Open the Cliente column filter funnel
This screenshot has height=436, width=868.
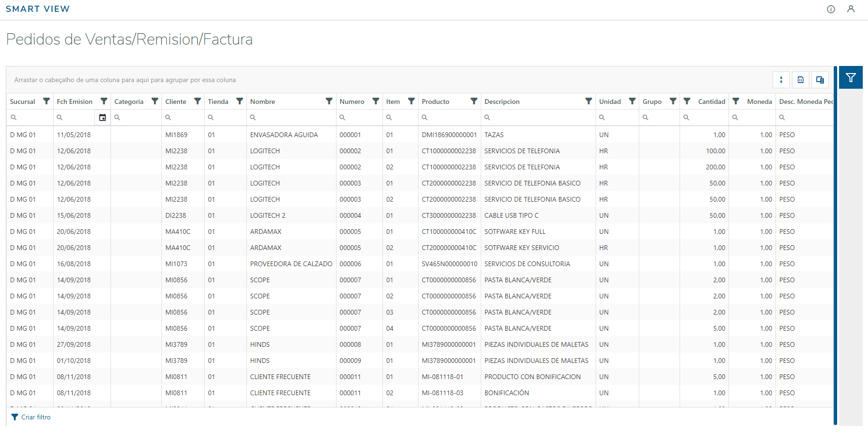tap(197, 101)
